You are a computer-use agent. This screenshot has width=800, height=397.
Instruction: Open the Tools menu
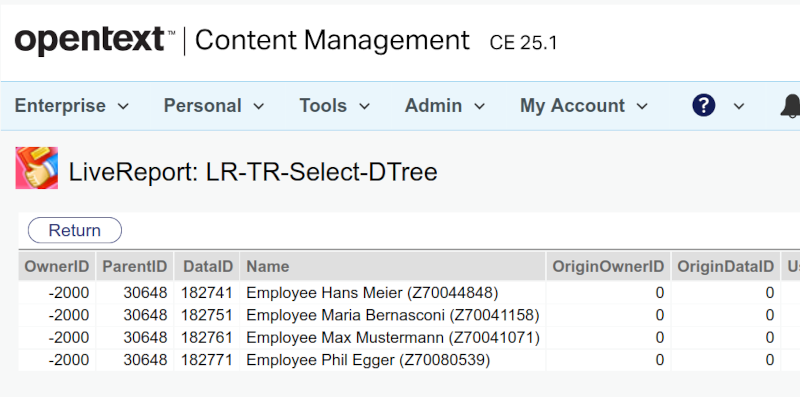[x=334, y=106]
